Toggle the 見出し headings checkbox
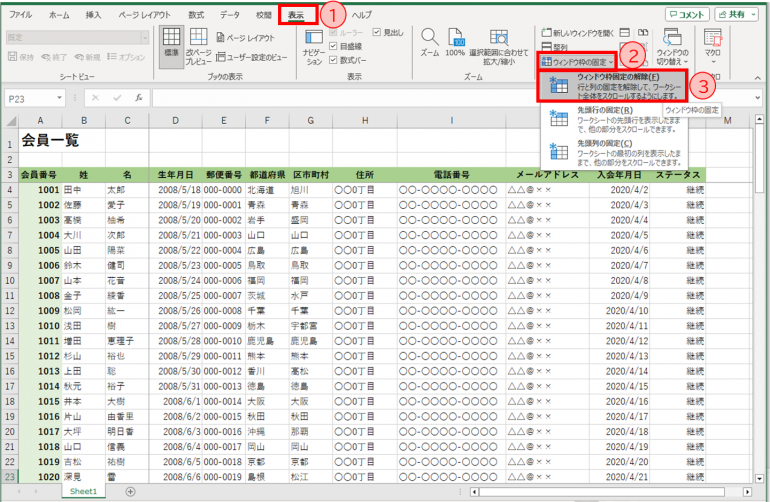 point(377,32)
